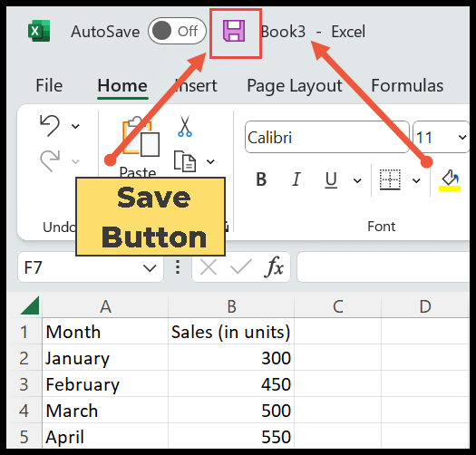
Task: Toggle Underline formatting
Action: pos(331,179)
